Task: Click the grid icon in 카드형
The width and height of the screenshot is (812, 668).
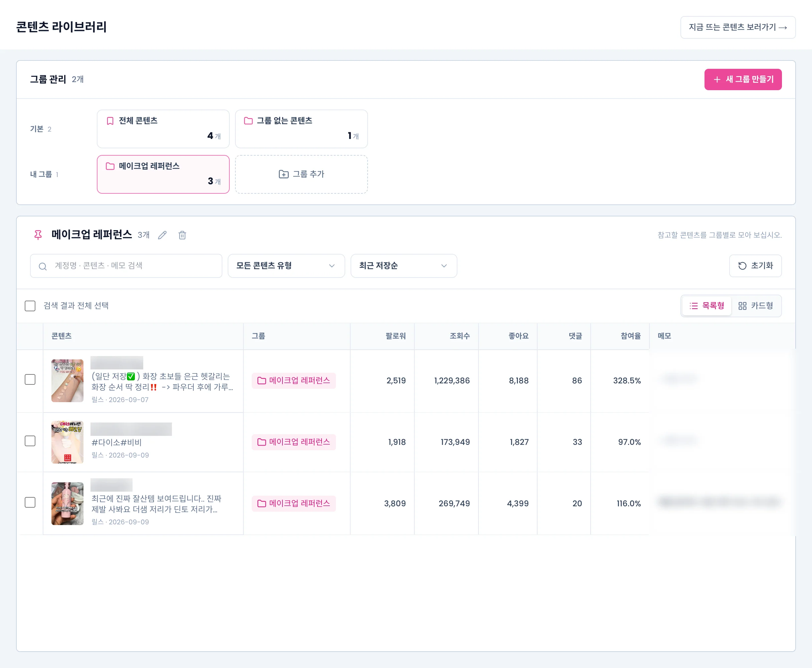Action: click(742, 306)
